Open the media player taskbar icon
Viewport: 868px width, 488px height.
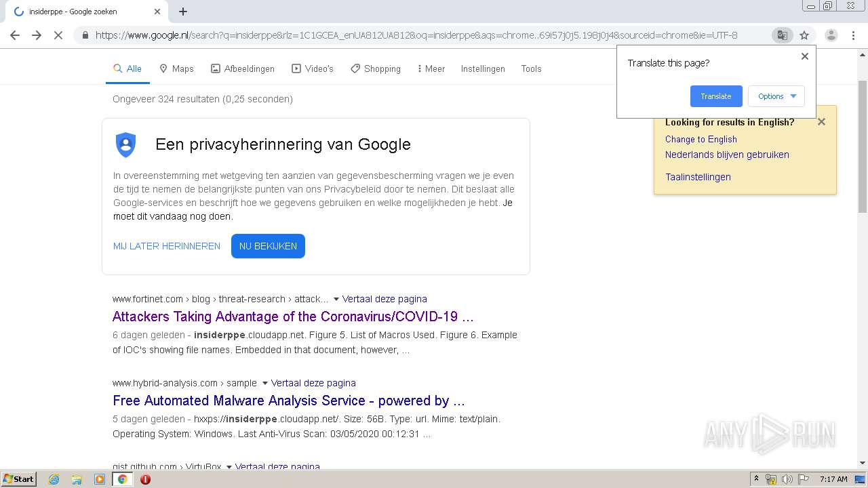(x=100, y=479)
